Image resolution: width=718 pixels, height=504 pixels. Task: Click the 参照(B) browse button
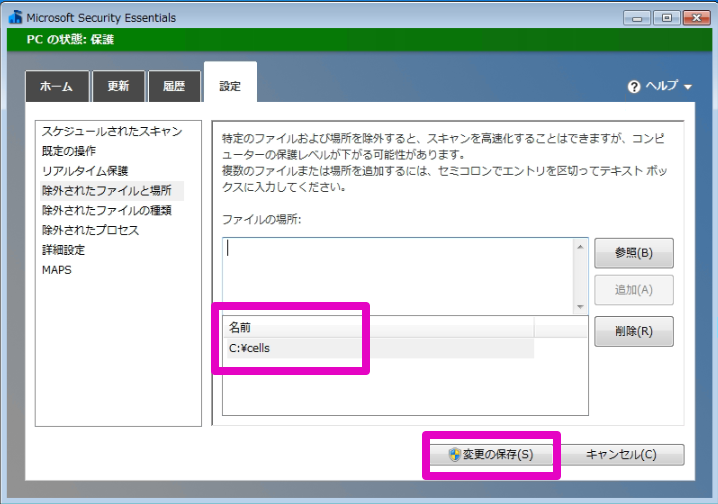point(634,253)
